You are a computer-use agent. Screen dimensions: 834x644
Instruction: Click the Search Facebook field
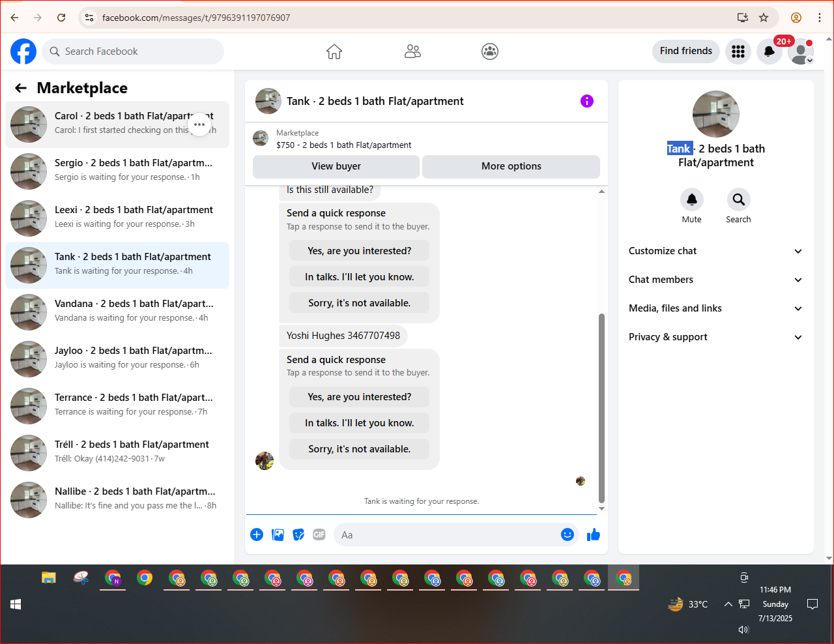click(133, 51)
